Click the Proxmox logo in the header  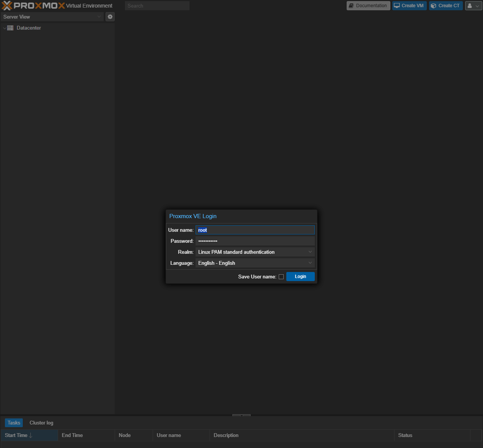point(33,6)
